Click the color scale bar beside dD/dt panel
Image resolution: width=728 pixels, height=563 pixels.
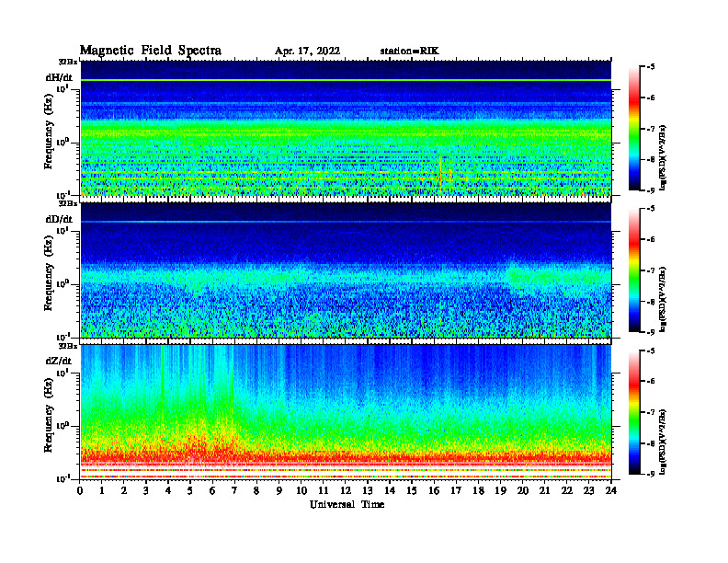click(x=634, y=270)
